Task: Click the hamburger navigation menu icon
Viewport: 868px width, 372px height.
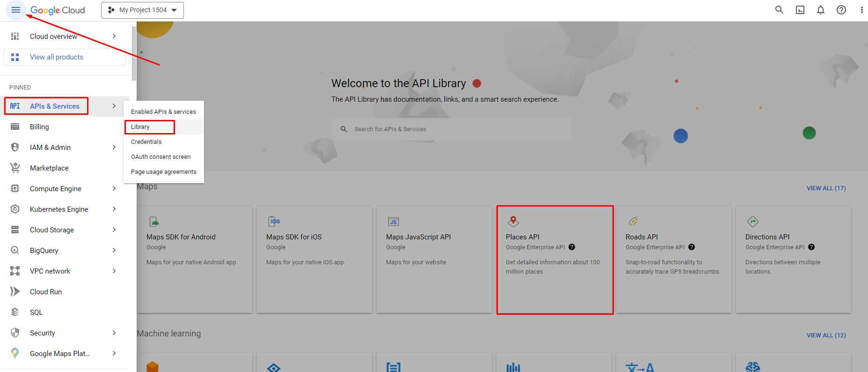Action: tap(15, 10)
